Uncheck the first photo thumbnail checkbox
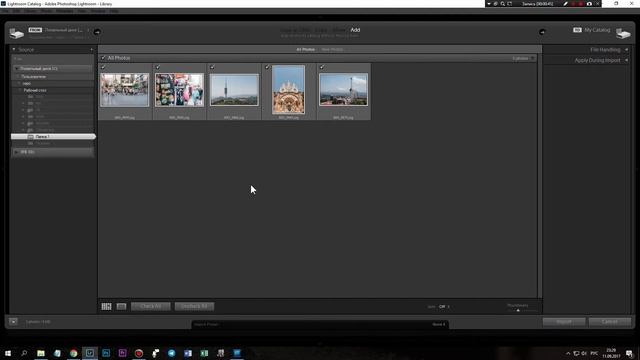Image resolution: width=640 pixels, height=360 pixels. click(x=103, y=67)
